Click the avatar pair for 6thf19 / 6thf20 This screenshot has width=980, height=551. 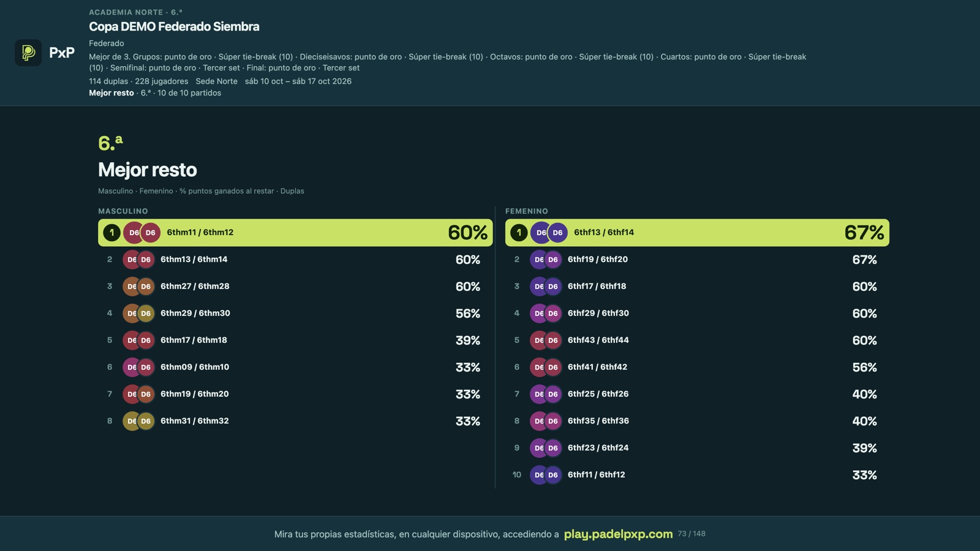click(546, 260)
